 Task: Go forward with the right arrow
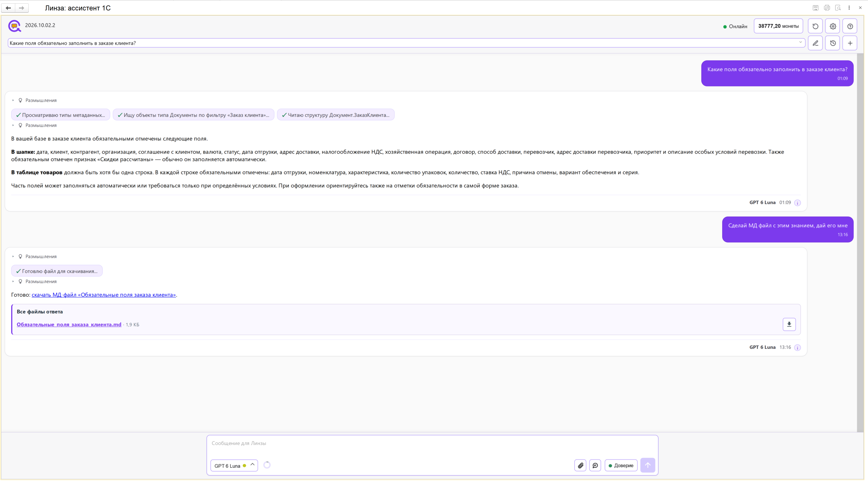22,8
